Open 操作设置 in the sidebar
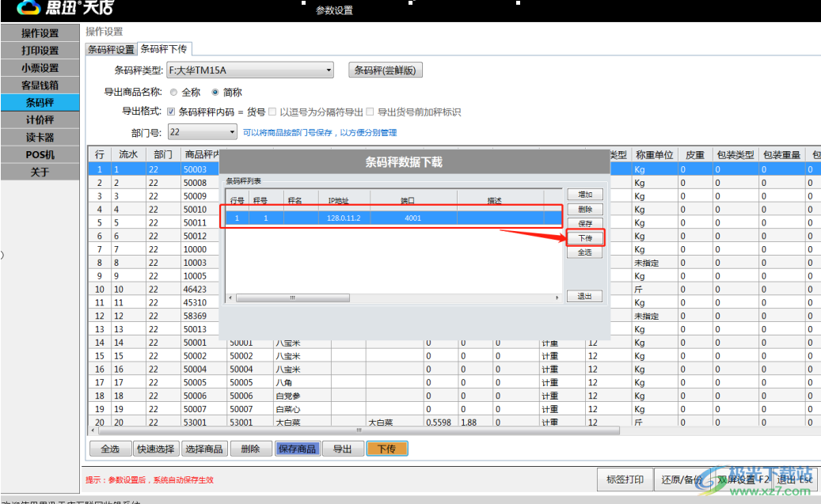Viewport: 821px width, 504px height. click(x=40, y=33)
